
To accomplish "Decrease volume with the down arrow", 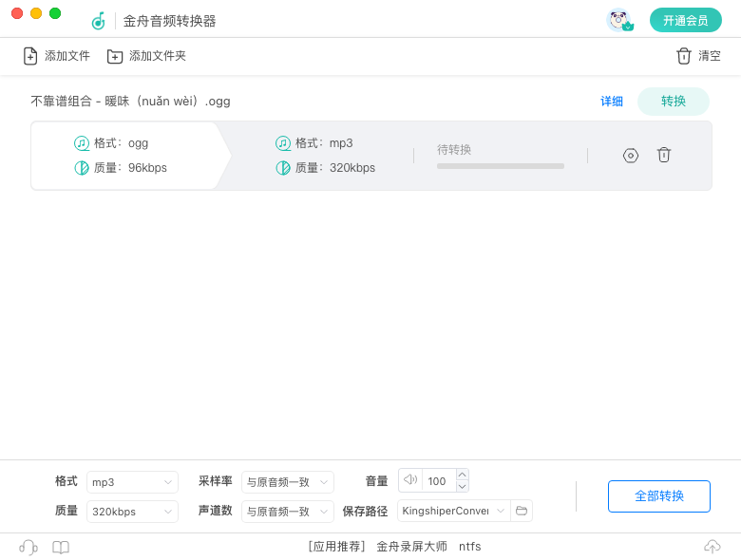I will coord(463,486).
